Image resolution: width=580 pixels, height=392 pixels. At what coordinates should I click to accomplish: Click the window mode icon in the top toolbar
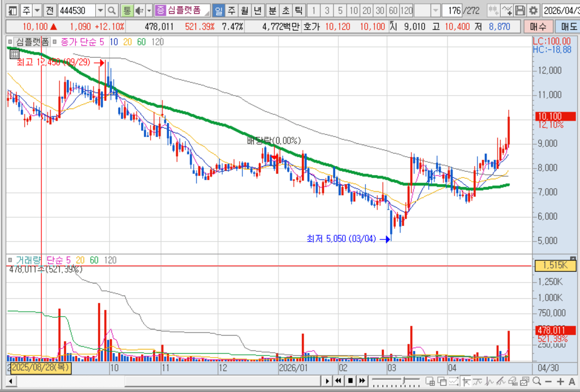tap(12, 10)
